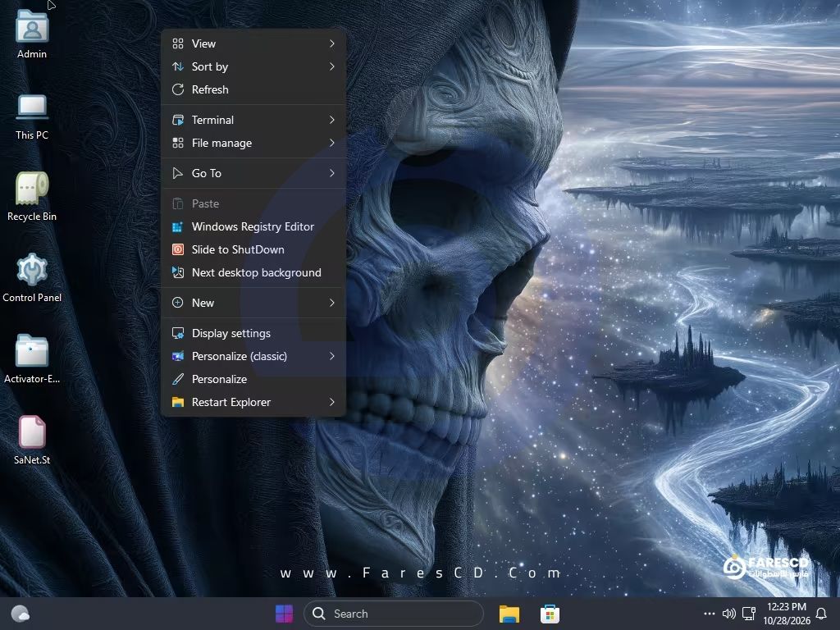The image size is (840, 630).
Task: Show hidden tray icons via the three dots
Action: tap(710, 614)
